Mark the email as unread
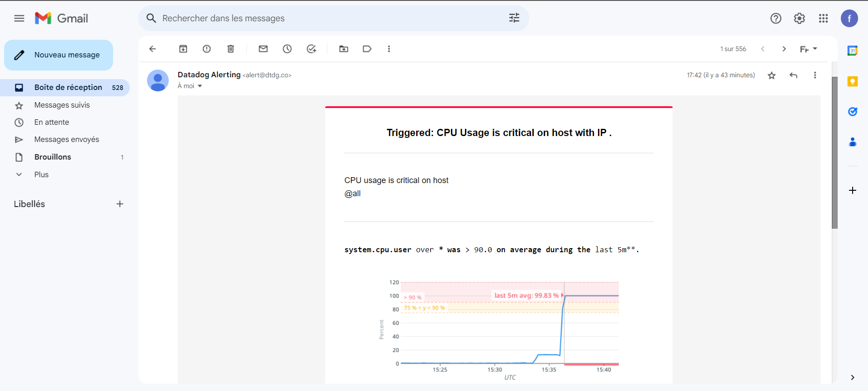The image size is (868, 391). coord(263,49)
